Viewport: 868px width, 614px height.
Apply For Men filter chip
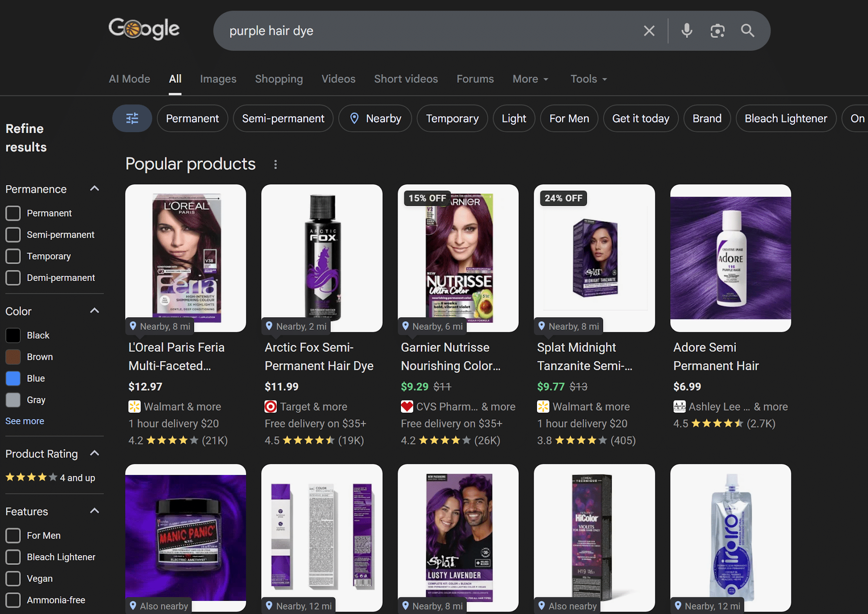[x=569, y=118]
